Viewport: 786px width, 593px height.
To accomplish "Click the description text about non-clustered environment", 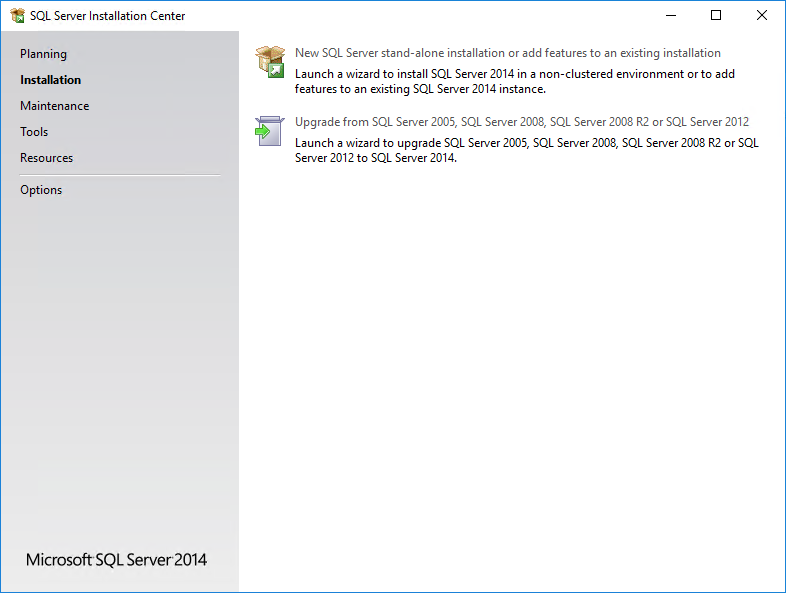I will click(x=515, y=81).
